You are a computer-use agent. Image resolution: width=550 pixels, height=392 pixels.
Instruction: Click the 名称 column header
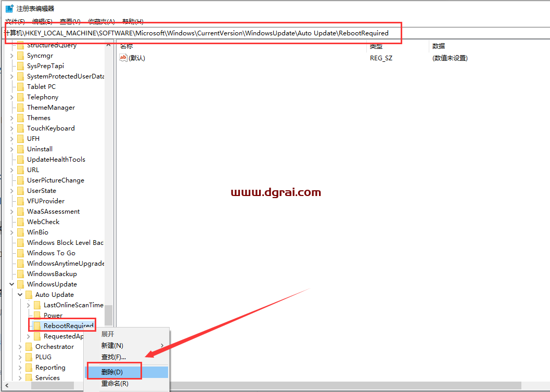pyautogui.click(x=241, y=46)
